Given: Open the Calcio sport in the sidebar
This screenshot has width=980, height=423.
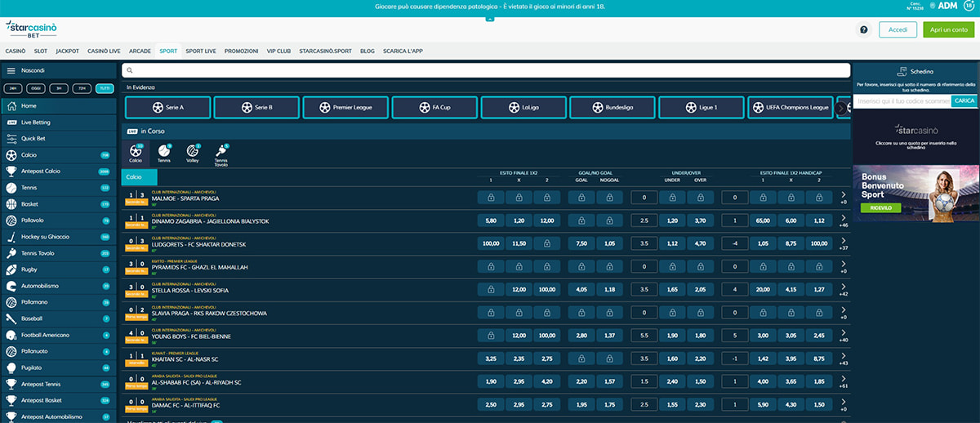Looking at the screenshot, I should click(57, 155).
